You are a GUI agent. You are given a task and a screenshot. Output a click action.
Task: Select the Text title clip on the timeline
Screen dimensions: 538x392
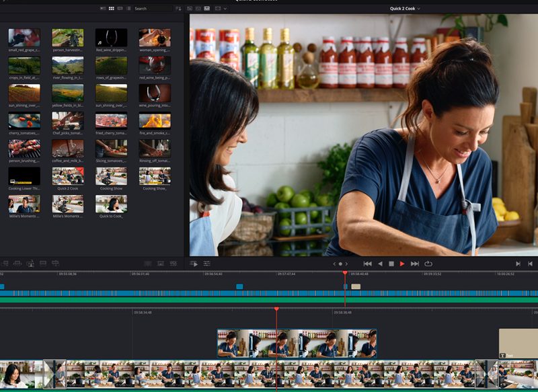[x=518, y=344]
